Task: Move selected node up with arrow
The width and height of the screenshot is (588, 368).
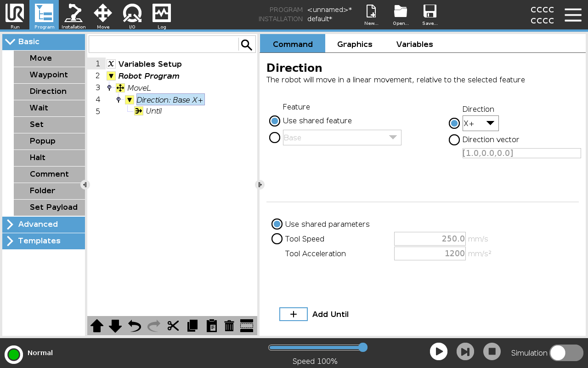Action: click(x=97, y=326)
